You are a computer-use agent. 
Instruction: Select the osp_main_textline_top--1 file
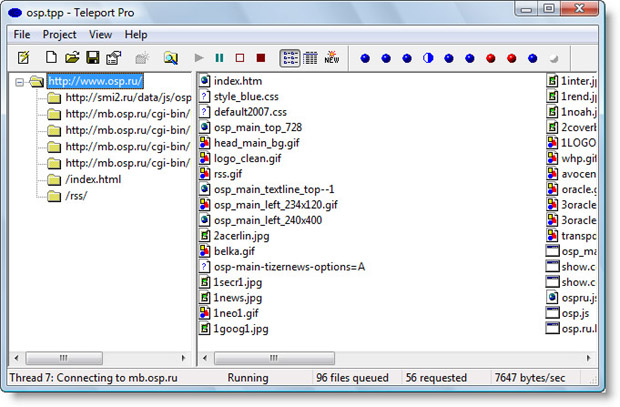[274, 189]
